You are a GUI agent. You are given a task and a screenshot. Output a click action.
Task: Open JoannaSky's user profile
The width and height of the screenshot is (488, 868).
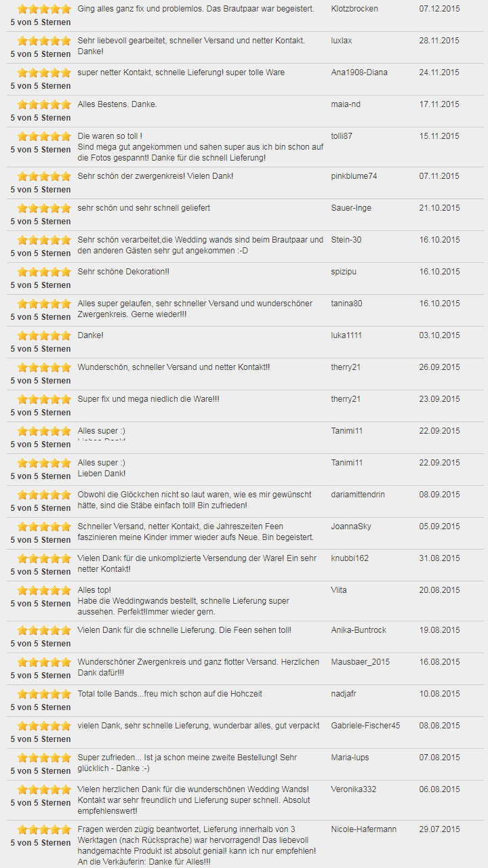[x=351, y=526]
